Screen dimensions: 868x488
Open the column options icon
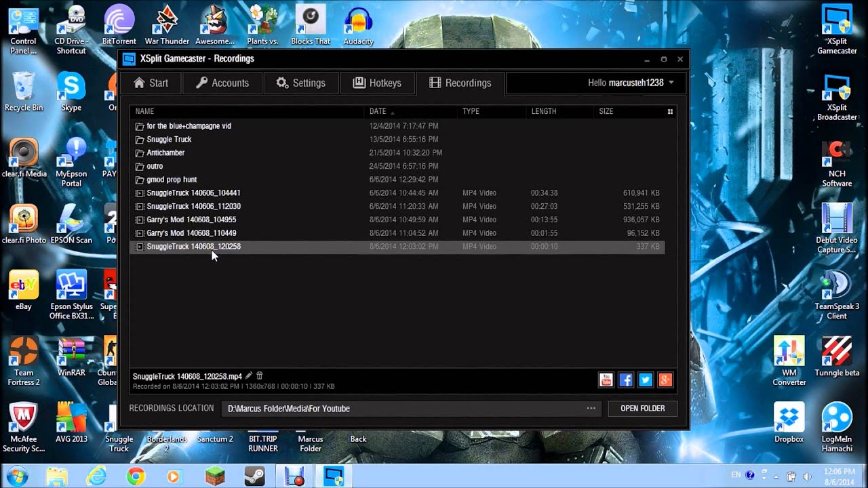(670, 112)
